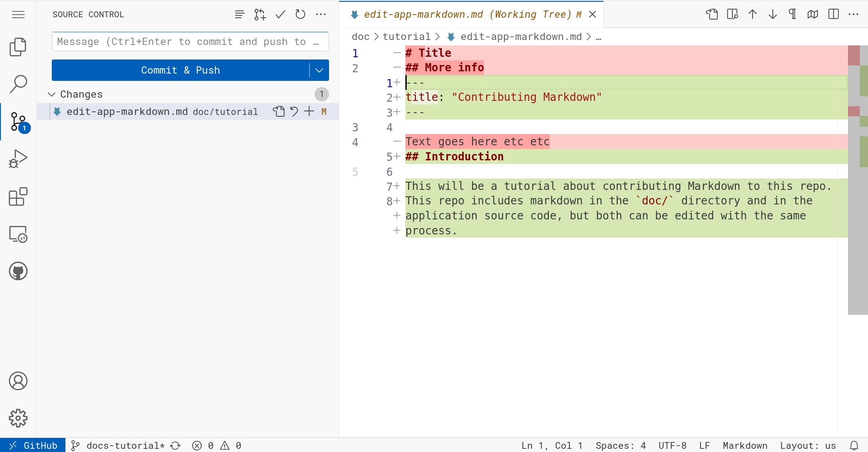Stage changes for edit-app-markdown.md using plus icon
868x452 pixels.
pos(309,111)
